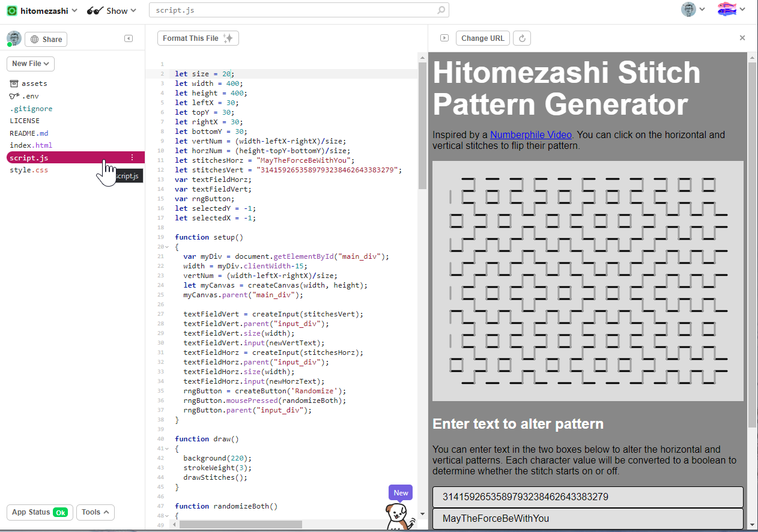This screenshot has width=758, height=532.
Task: Click the Format This File button
Action: [x=198, y=37]
